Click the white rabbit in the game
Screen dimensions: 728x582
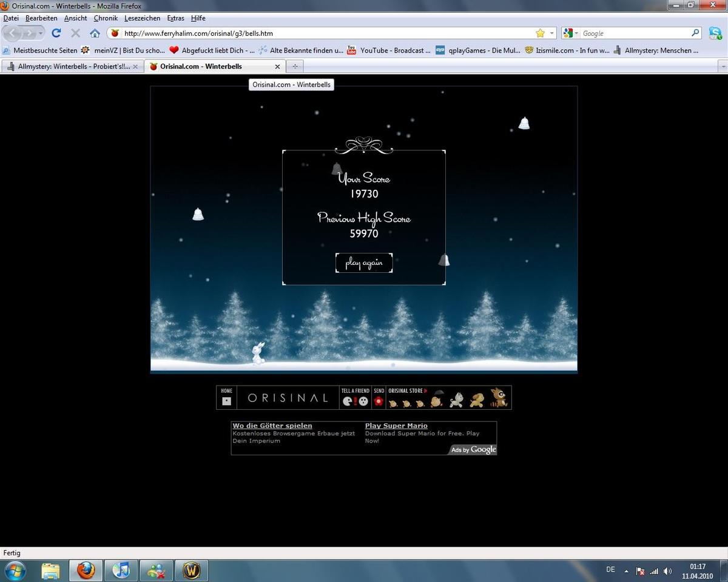258,353
